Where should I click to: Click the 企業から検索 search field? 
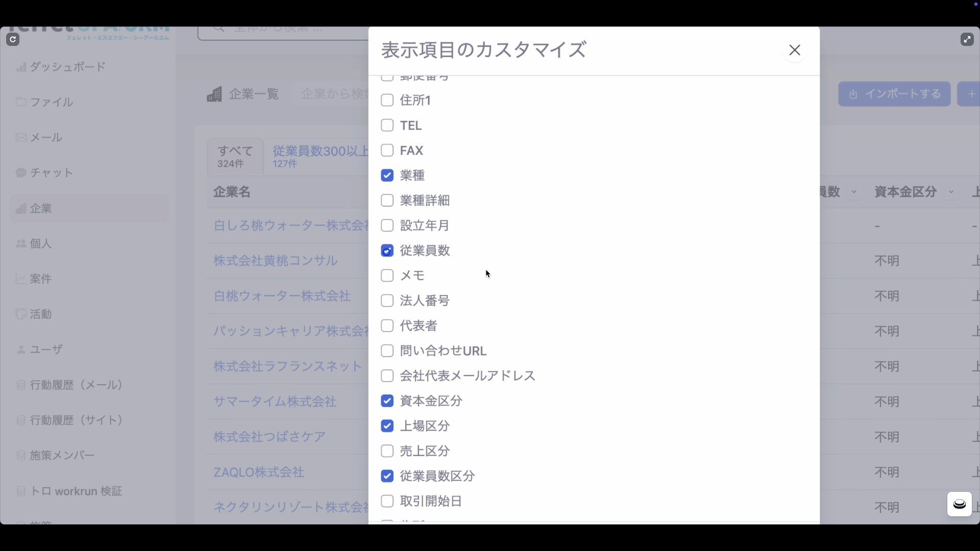[x=331, y=94]
